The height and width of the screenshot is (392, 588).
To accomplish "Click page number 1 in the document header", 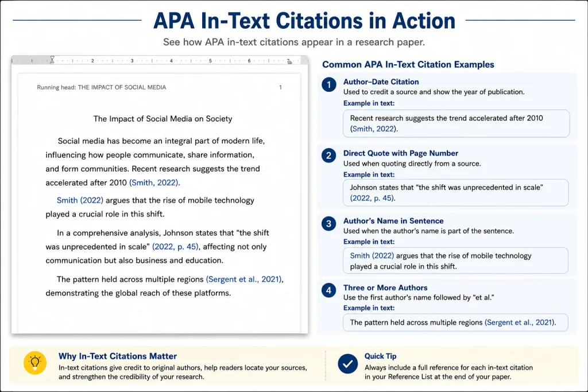I will point(280,87).
